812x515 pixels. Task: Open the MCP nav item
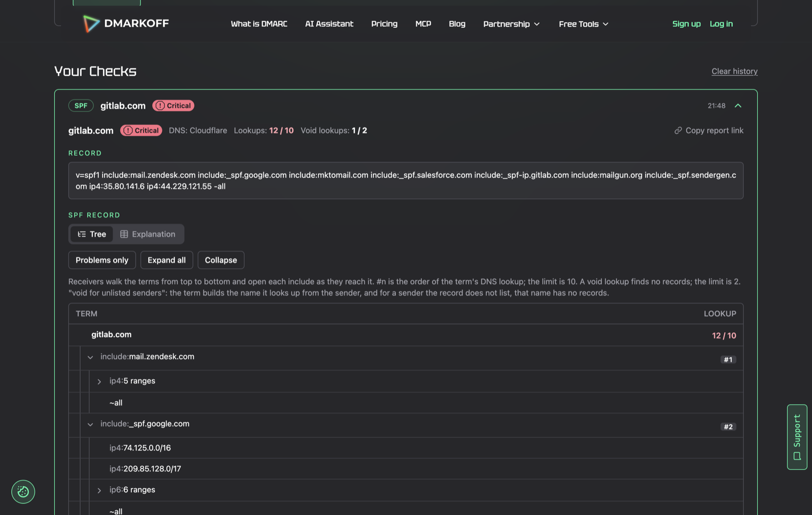click(423, 24)
